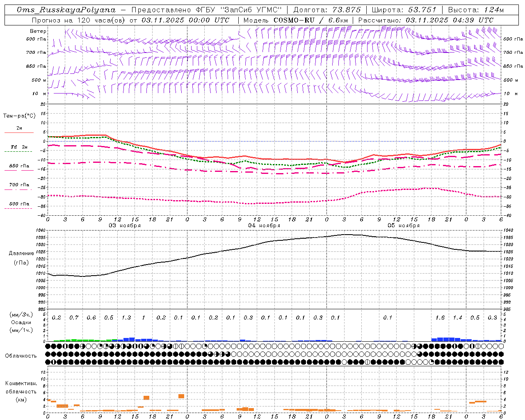Click the 850 гПа temperature legend entry
This screenshot has height=420, width=525.
coord(19,166)
